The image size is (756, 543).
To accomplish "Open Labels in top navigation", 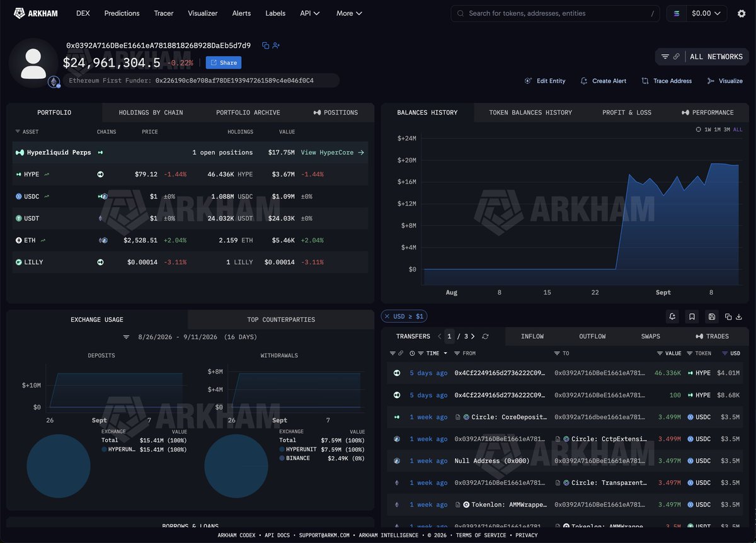I will point(275,13).
